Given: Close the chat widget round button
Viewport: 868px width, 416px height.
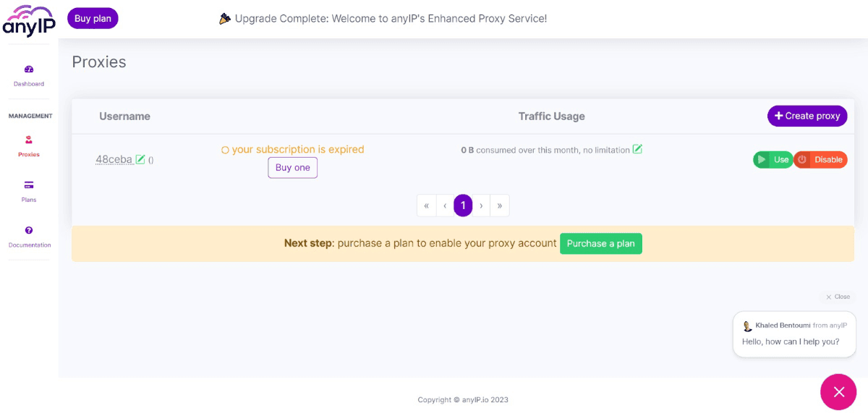Looking at the screenshot, I should click(x=838, y=392).
